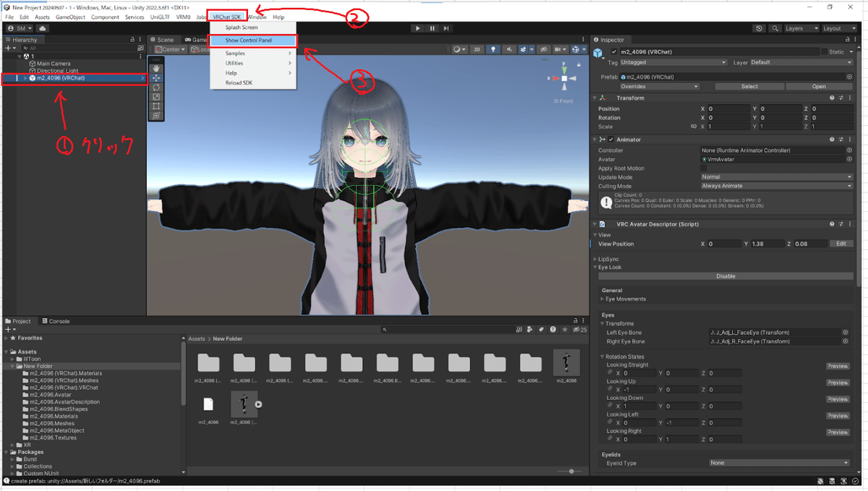Click the Play button
This screenshot has width=868, height=491.
point(418,28)
